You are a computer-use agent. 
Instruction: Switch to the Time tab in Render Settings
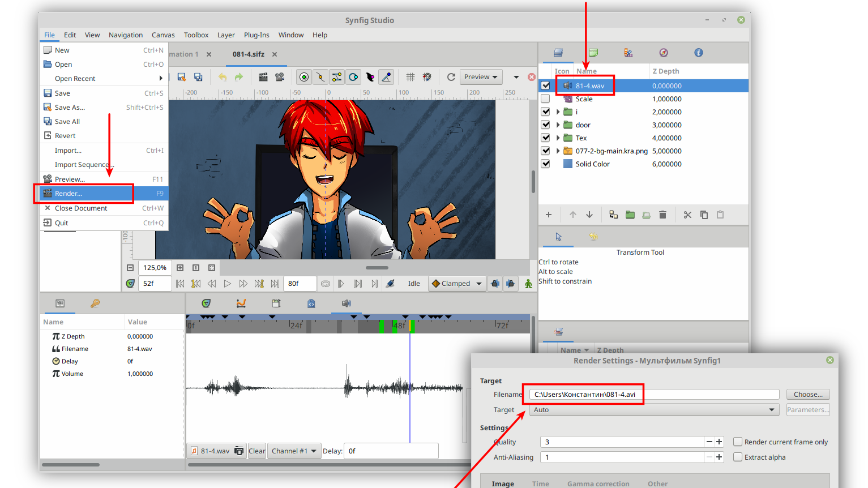(x=541, y=483)
